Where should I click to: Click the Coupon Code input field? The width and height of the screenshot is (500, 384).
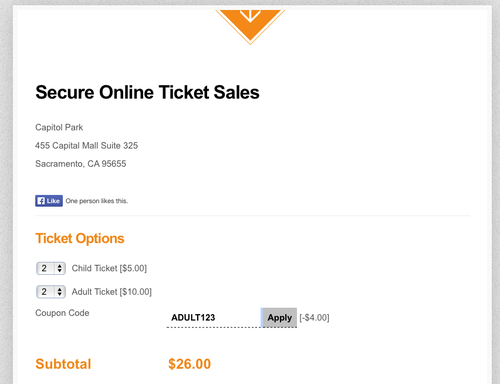(214, 317)
